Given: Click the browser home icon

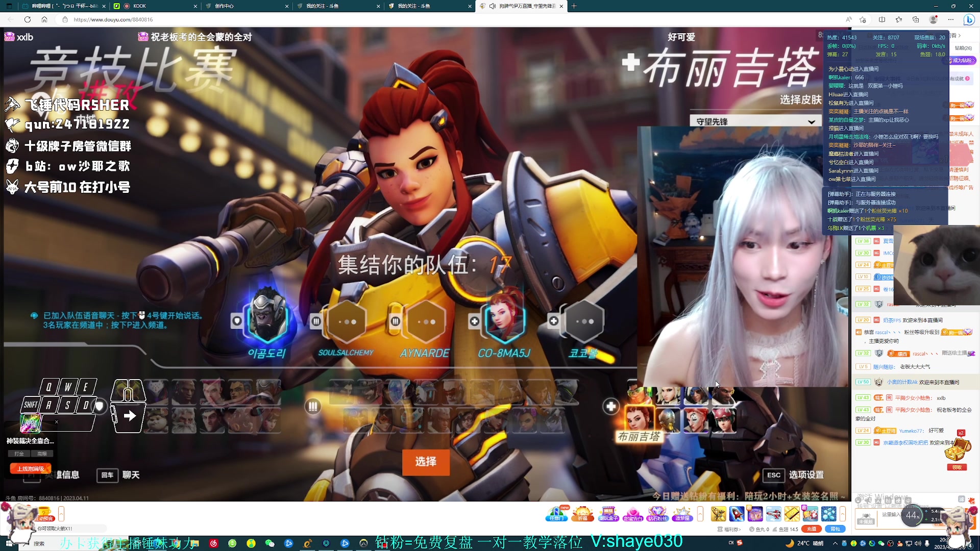Looking at the screenshot, I should (x=44, y=19).
